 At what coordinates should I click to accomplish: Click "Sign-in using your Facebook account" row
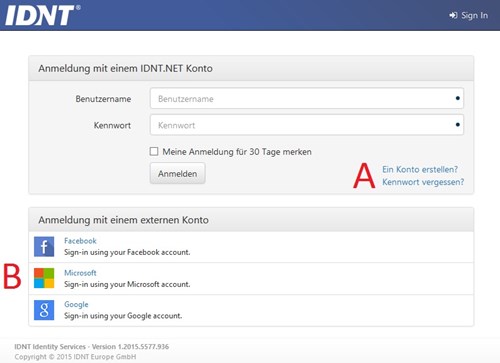pyautogui.click(x=251, y=247)
